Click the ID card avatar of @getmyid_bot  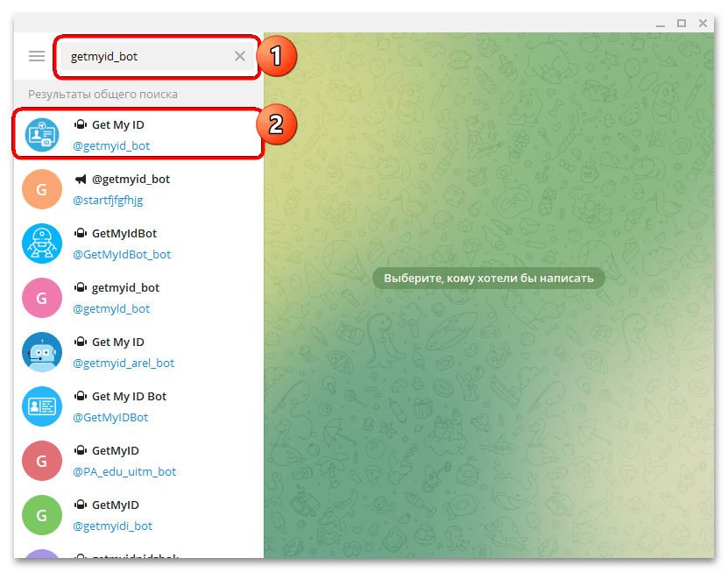tap(42, 135)
